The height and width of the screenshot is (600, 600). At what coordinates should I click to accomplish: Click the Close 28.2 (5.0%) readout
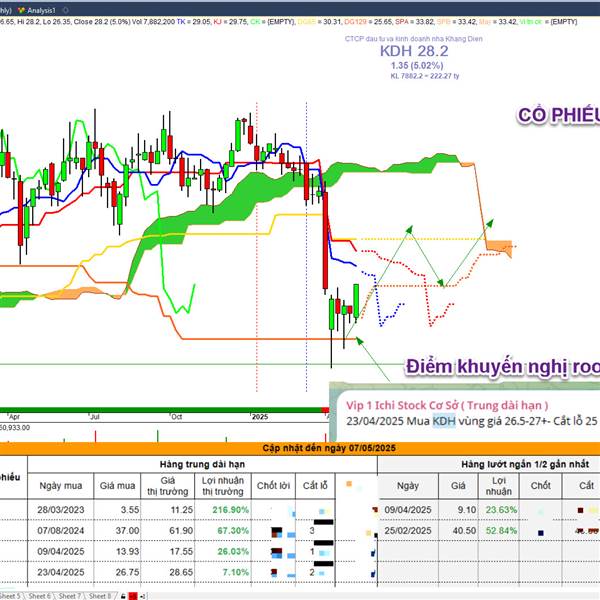[102, 22]
